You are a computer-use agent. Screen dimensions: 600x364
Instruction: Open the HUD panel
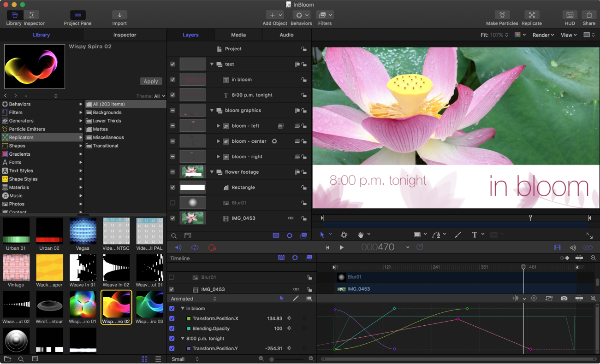[570, 15]
